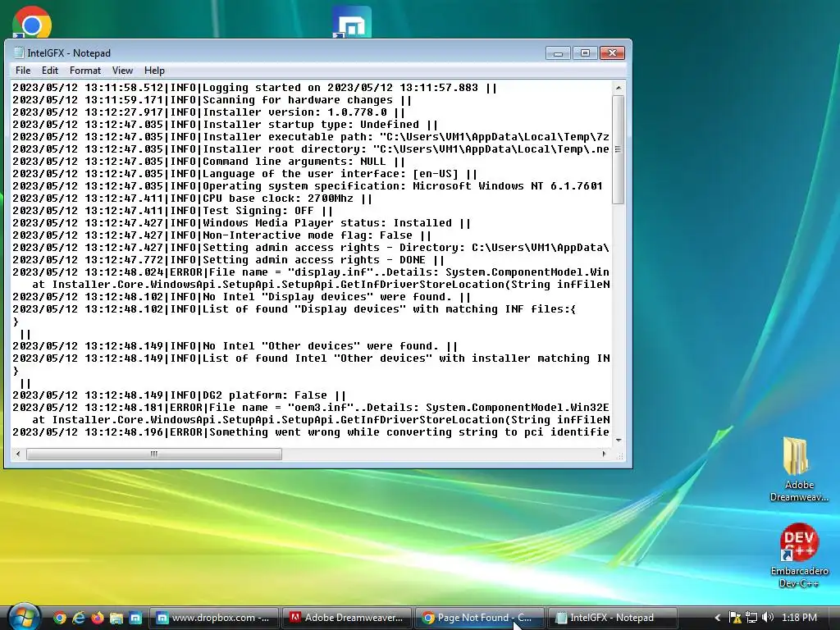Switch to the www.dropbox.com taskbar window

213,618
